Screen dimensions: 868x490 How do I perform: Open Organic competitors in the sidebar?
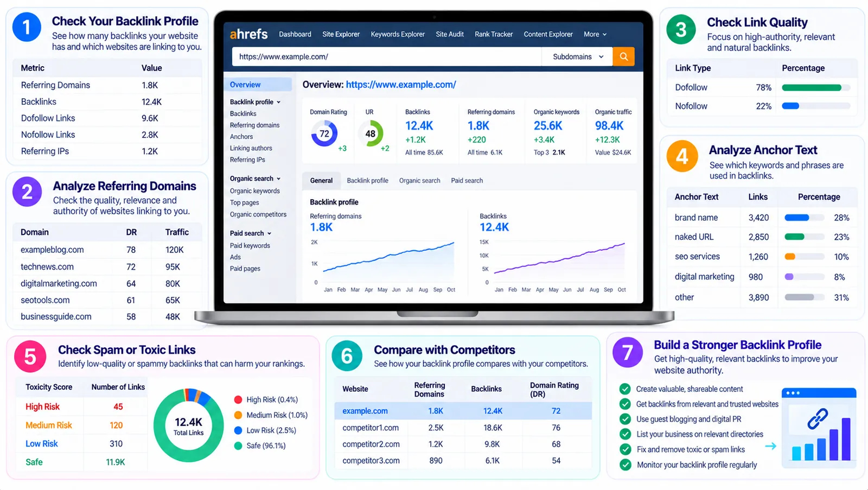tap(258, 214)
